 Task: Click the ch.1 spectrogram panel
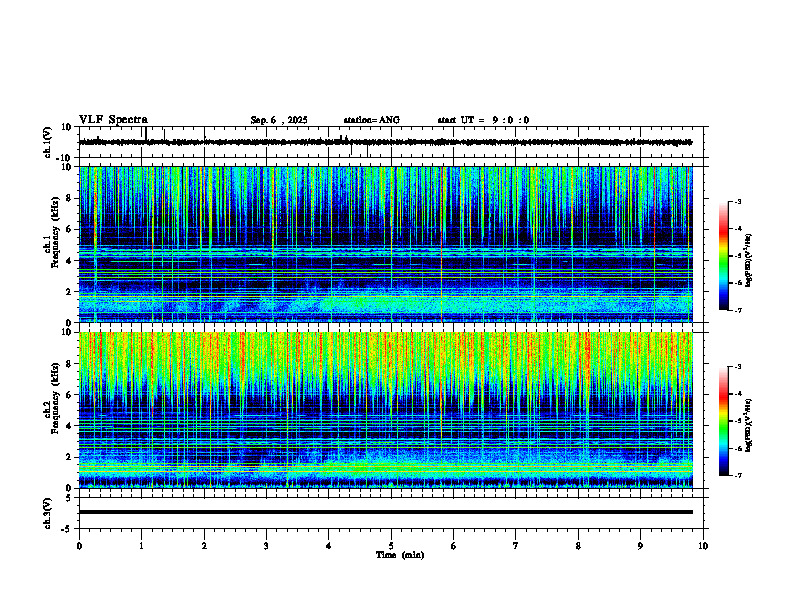385,244
